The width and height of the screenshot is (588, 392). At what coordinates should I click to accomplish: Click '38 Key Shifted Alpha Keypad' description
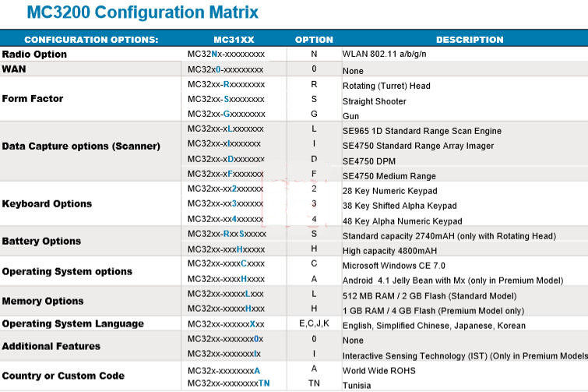click(400, 206)
